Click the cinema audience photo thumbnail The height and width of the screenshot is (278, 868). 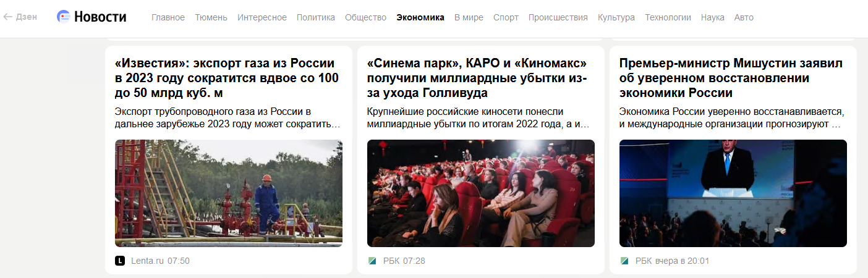tap(481, 193)
